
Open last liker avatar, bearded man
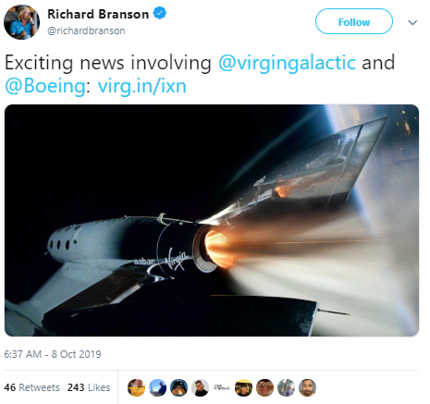(x=307, y=388)
